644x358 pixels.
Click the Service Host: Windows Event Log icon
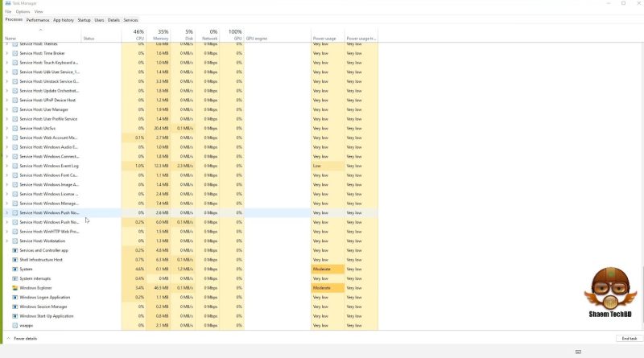coord(15,166)
